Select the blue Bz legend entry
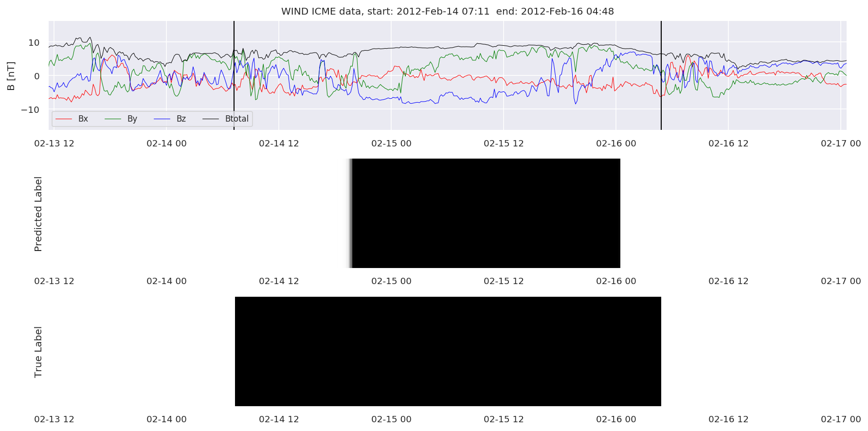 click(x=170, y=119)
